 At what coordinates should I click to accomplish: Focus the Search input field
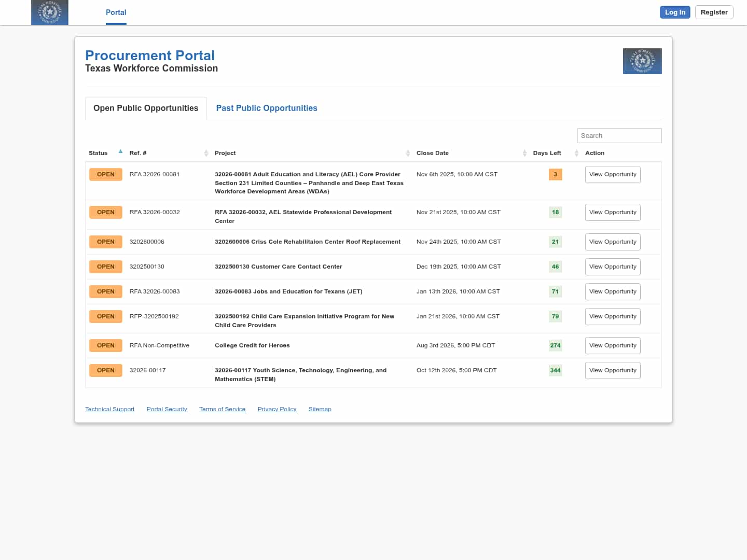tap(619, 136)
